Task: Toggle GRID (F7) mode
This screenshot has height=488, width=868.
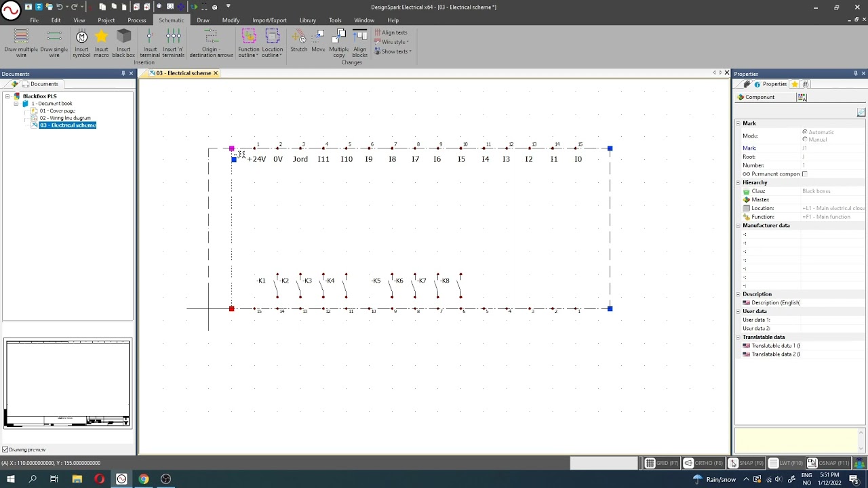Action: coord(662,463)
